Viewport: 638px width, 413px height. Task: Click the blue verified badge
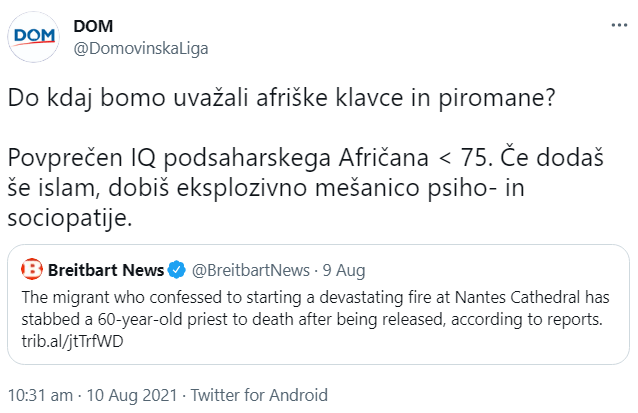[175, 269]
